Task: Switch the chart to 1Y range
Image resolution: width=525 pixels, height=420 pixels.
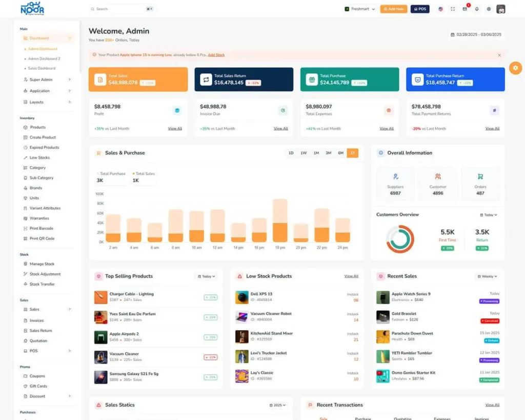Action: (x=352, y=153)
